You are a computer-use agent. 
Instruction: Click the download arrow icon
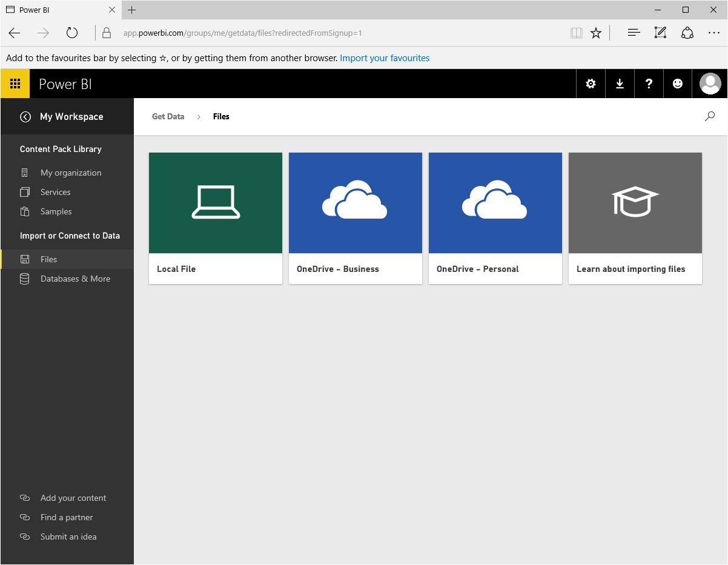coord(620,84)
